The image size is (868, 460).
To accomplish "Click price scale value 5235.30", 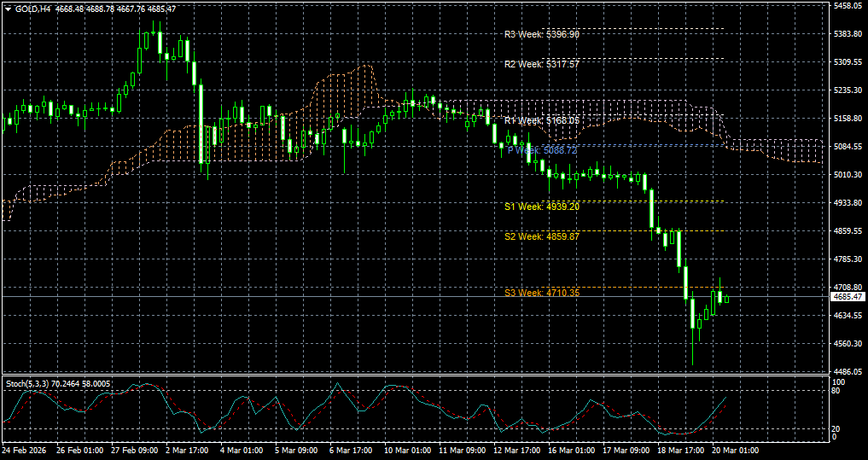I will point(848,90).
